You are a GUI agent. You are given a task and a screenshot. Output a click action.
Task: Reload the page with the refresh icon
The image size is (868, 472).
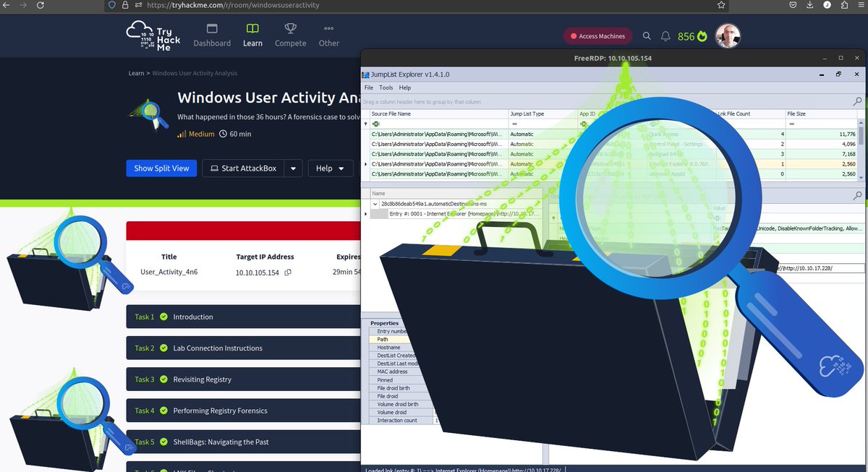(39, 5)
